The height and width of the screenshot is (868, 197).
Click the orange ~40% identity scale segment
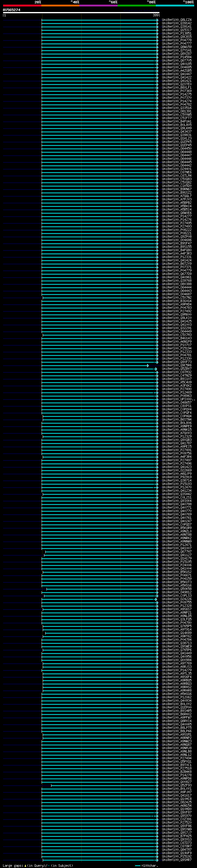tap(60, 6)
